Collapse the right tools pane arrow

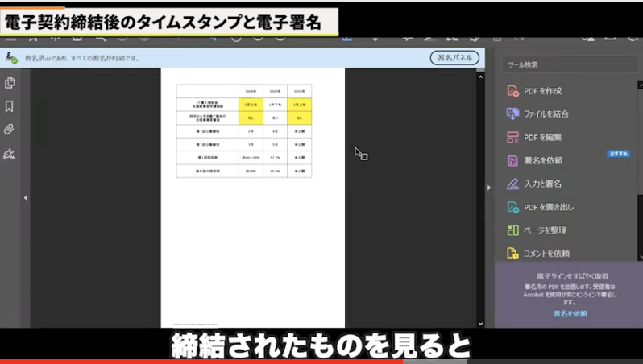coord(488,188)
